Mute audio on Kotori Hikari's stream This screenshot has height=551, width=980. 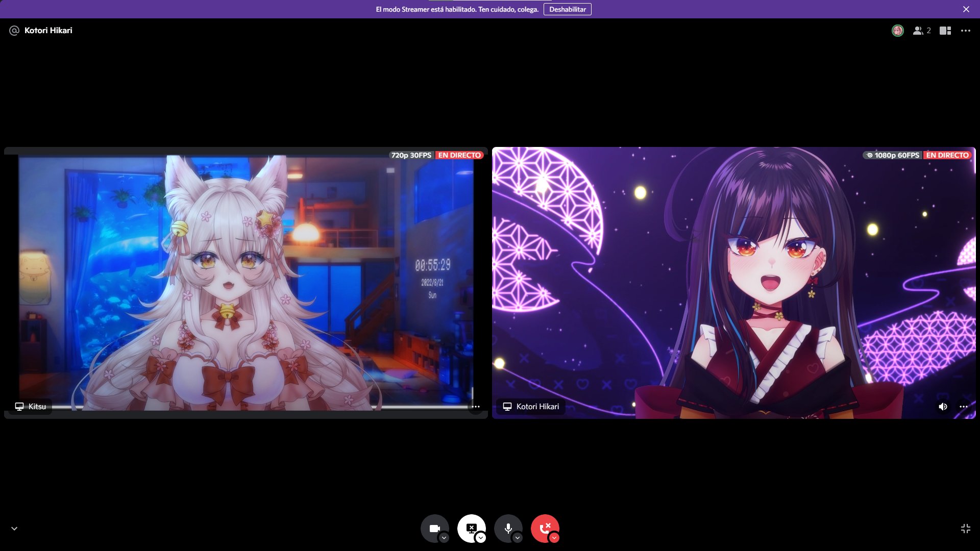(x=943, y=407)
